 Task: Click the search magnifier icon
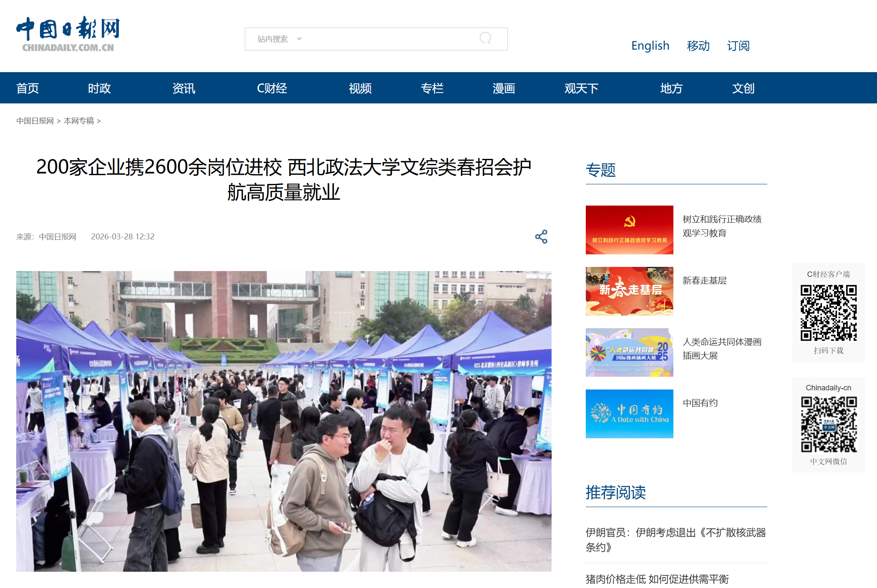[x=485, y=39]
